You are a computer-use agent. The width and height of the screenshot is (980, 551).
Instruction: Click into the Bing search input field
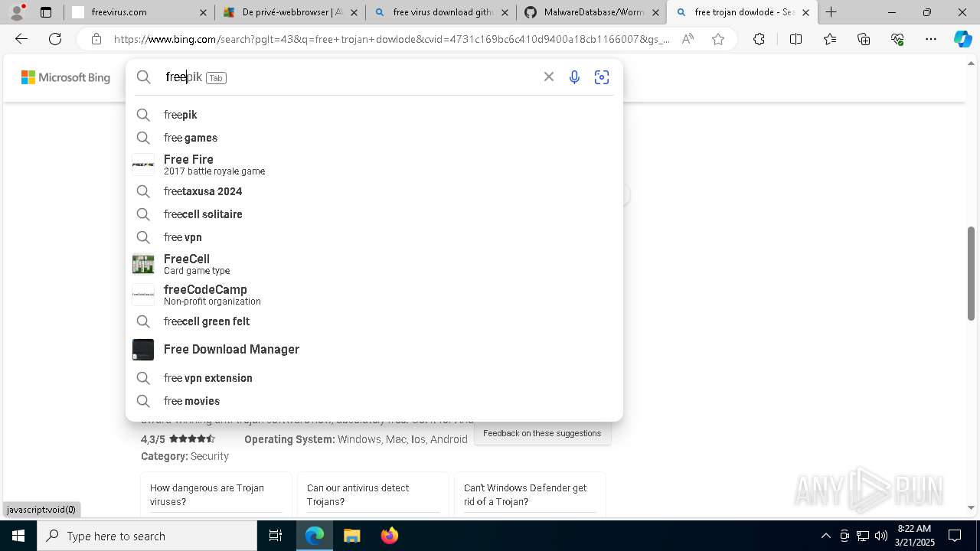[x=348, y=77]
